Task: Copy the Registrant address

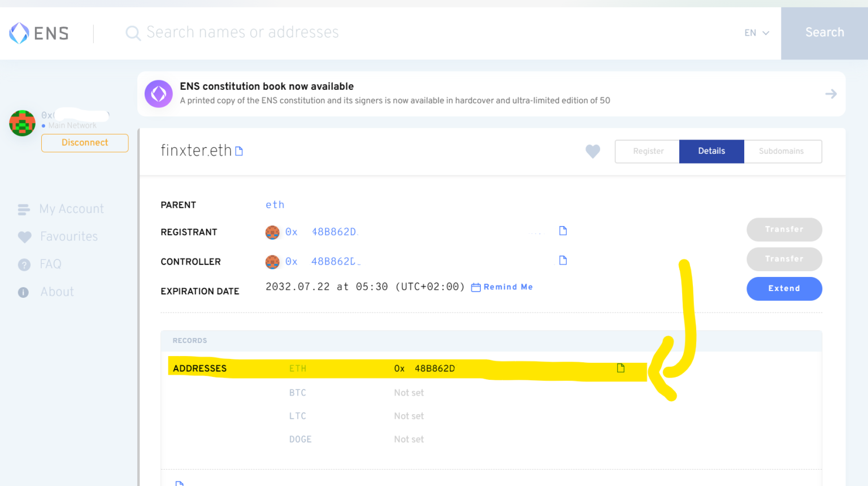Action: point(563,231)
